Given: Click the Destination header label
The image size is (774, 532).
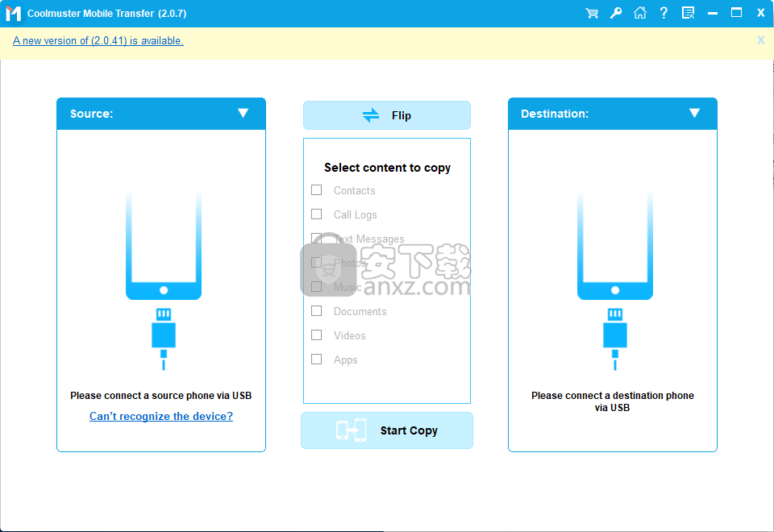Looking at the screenshot, I should coord(555,114).
